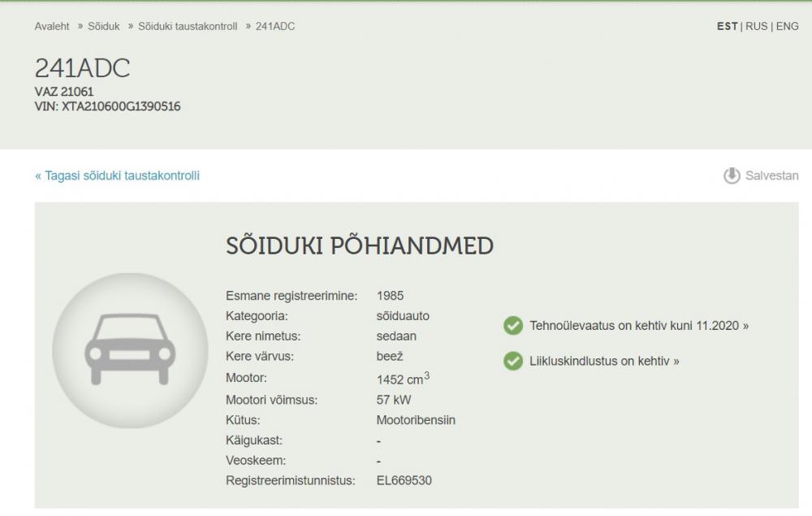Viewport: 812px width, 516px height.
Task: Click registration certificate number EL669530
Action: (404, 480)
